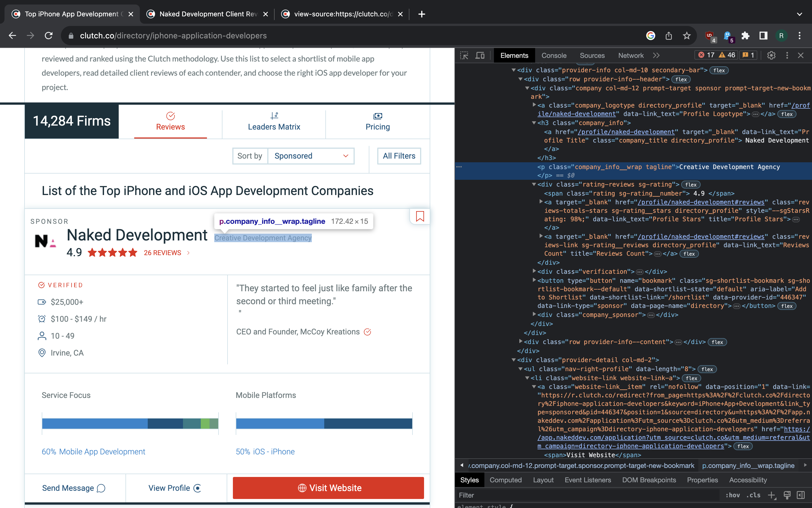
Task: Collapse the h3 company_info node
Action: 534,123
